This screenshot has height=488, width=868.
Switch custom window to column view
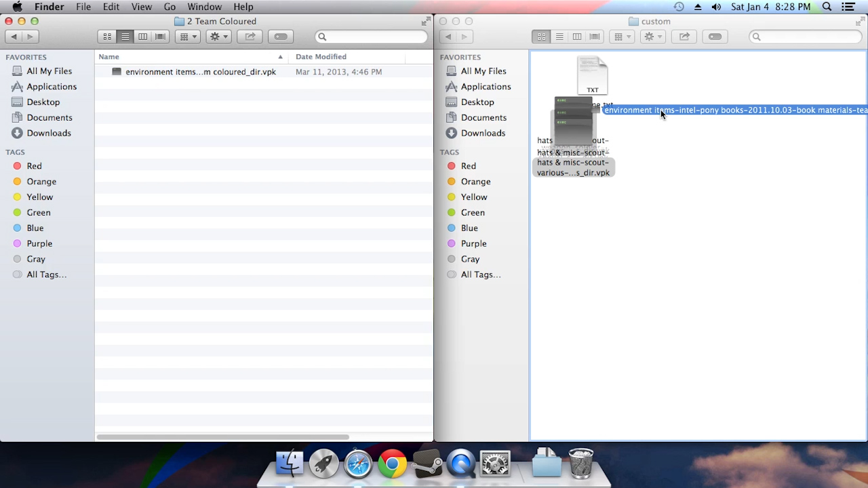(576, 37)
